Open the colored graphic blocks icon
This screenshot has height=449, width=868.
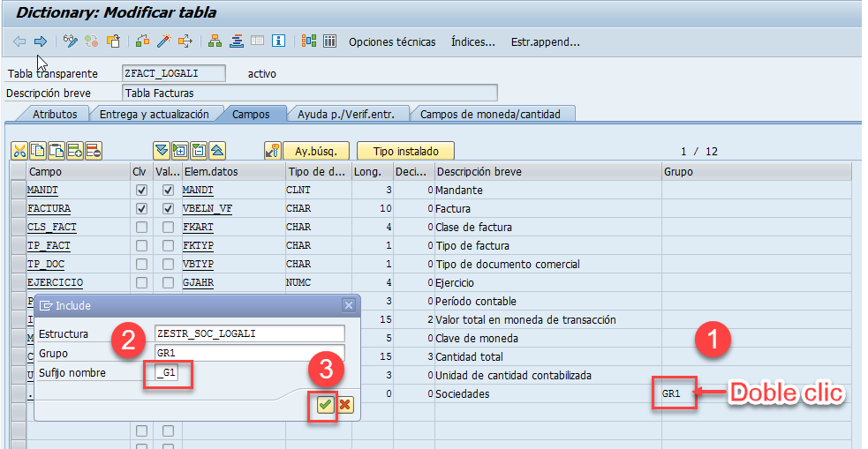coord(309,41)
